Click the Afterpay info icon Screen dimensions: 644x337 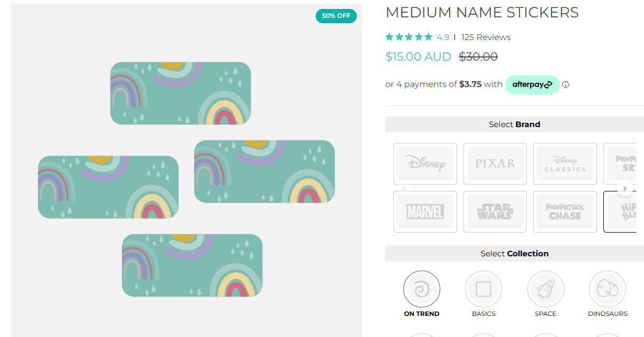pos(566,84)
